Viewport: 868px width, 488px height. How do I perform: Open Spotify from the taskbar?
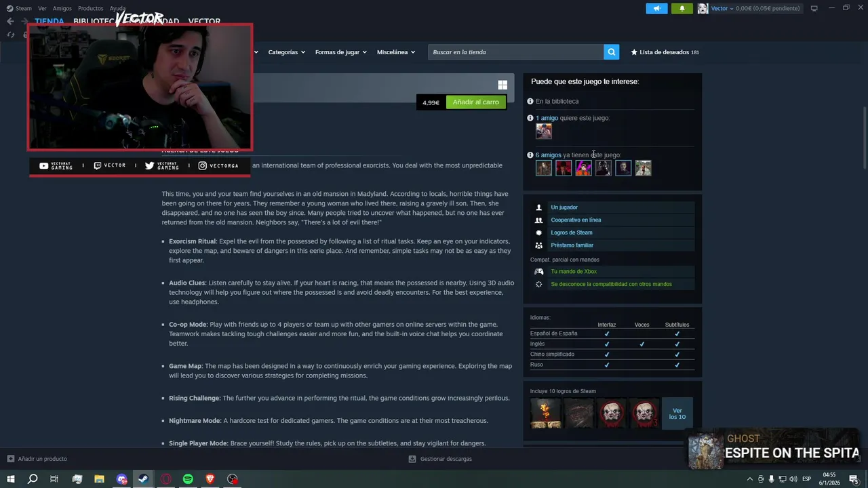click(188, 479)
